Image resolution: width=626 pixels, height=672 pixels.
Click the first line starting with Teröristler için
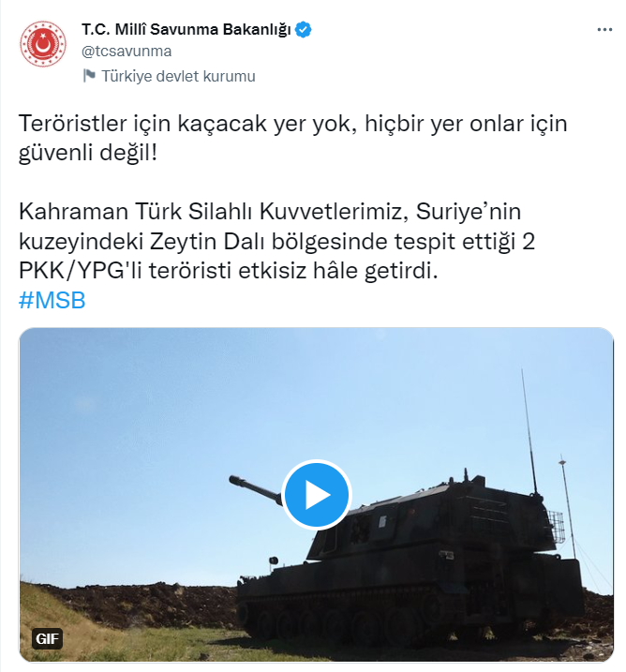[x=293, y=124]
